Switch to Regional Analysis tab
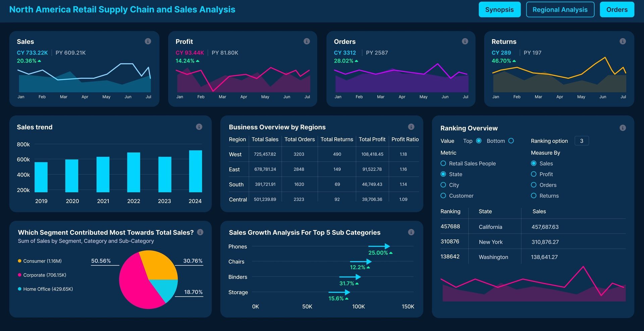Image resolution: width=644 pixels, height=331 pixels. pos(560,9)
